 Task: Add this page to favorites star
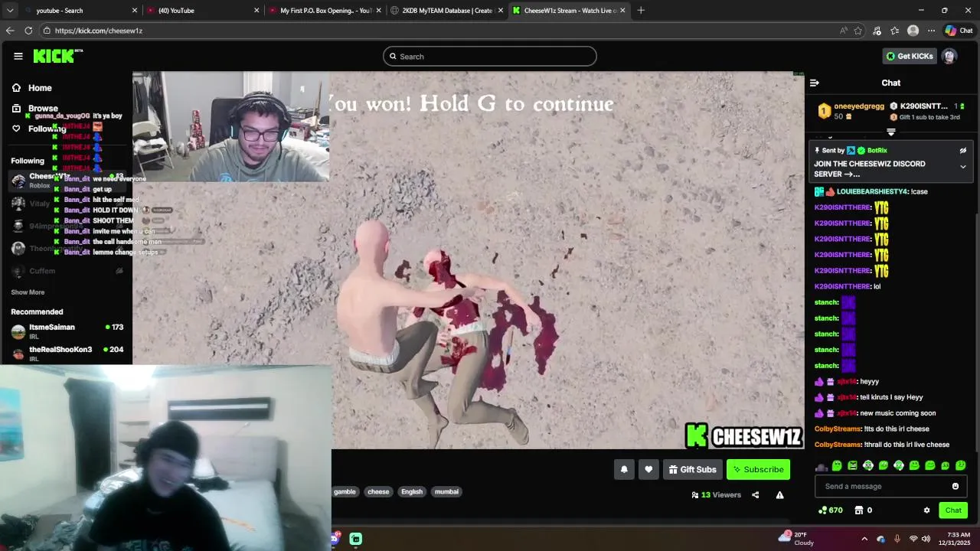pyautogui.click(x=858, y=31)
